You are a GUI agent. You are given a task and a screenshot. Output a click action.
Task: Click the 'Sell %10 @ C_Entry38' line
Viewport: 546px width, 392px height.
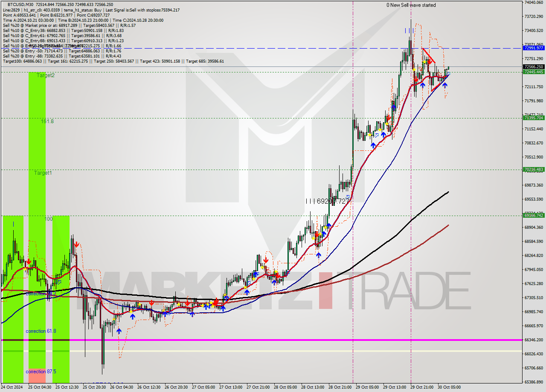click(63, 31)
